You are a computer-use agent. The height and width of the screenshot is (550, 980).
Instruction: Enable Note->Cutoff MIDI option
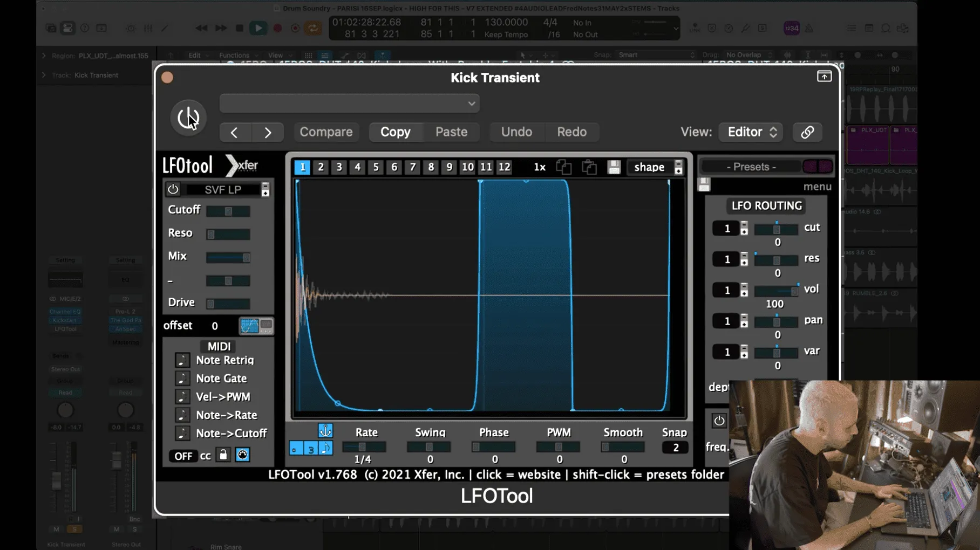(182, 434)
